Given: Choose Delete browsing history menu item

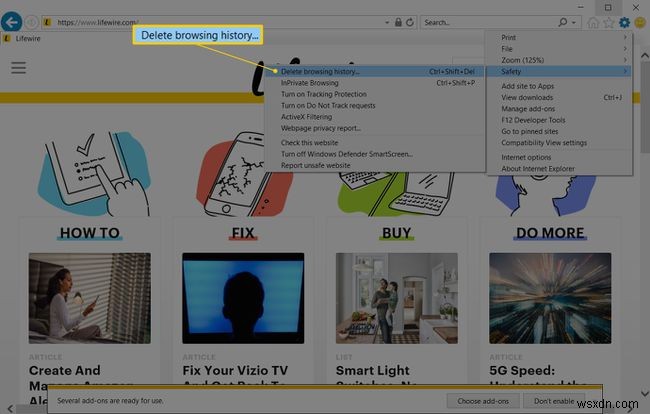Looking at the screenshot, I should tap(375, 71).
